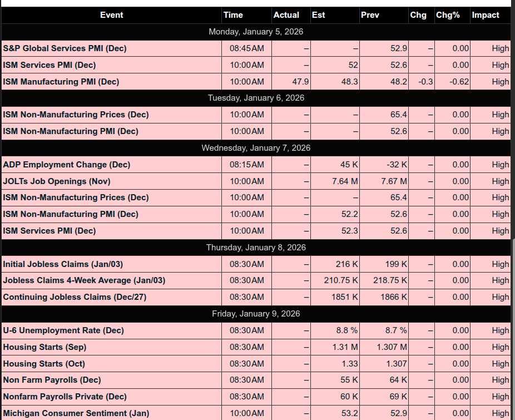
Task: Open Non Farm Payrolls (Dec) event
Action: [52, 380]
